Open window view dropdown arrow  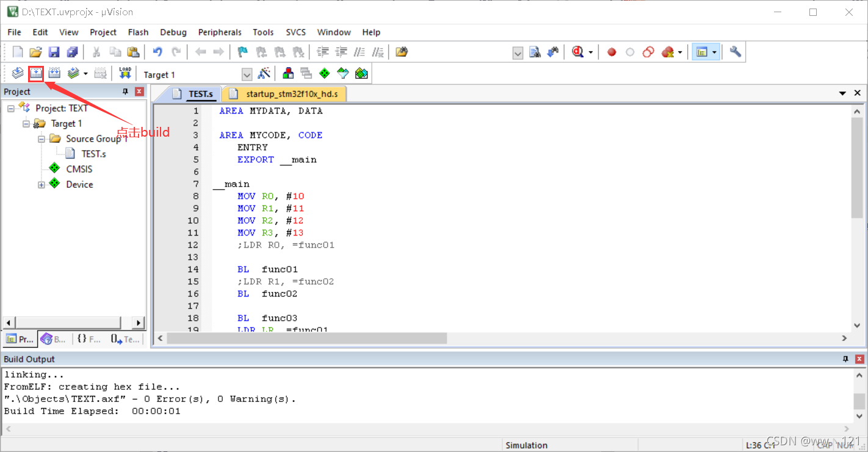(714, 52)
